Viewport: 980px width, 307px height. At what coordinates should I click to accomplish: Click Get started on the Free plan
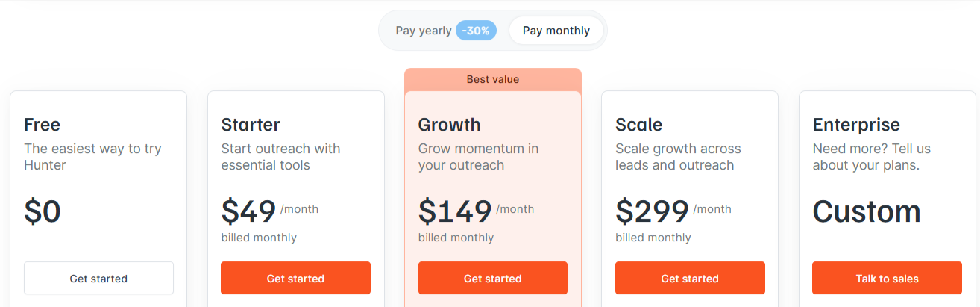(98, 279)
